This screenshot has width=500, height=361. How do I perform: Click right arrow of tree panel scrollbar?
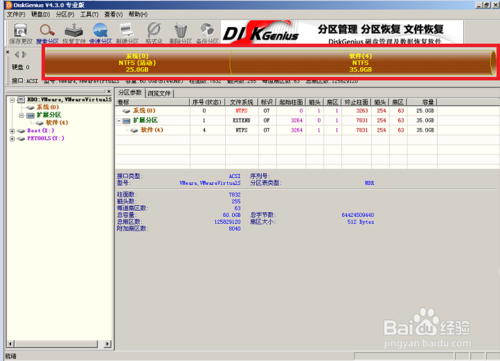coord(107,344)
